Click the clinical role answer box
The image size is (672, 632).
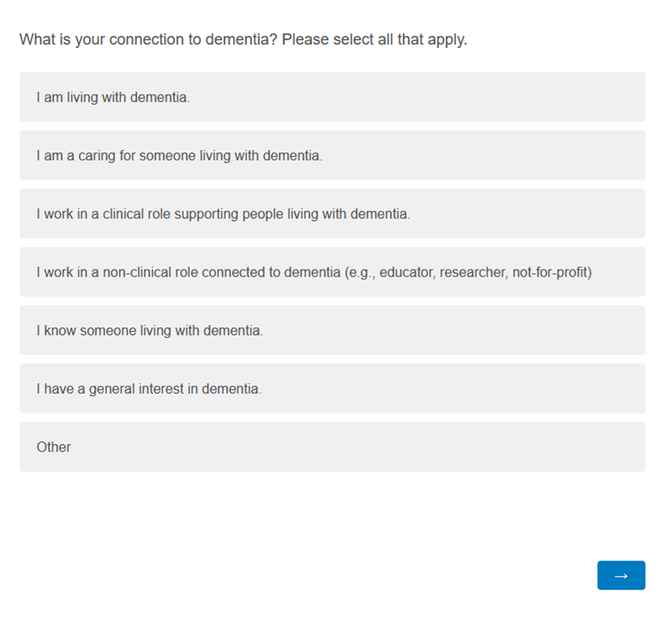(x=331, y=213)
